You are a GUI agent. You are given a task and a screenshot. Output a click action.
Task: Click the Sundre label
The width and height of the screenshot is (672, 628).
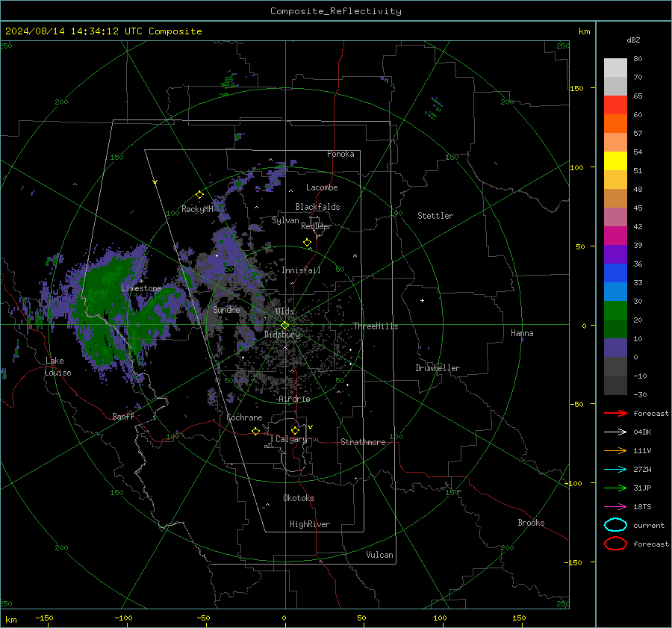(226, 310)
